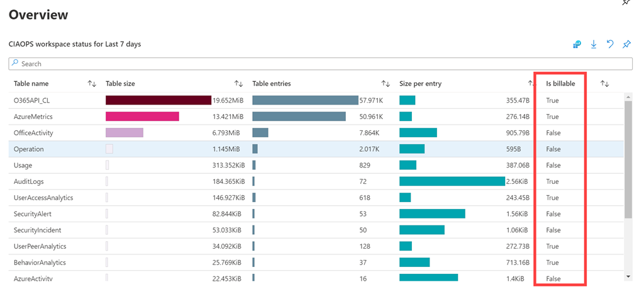This screenshot has height=289, width=644.
Task: Click the scroll down arrow of the table
Action: (628, 276)
